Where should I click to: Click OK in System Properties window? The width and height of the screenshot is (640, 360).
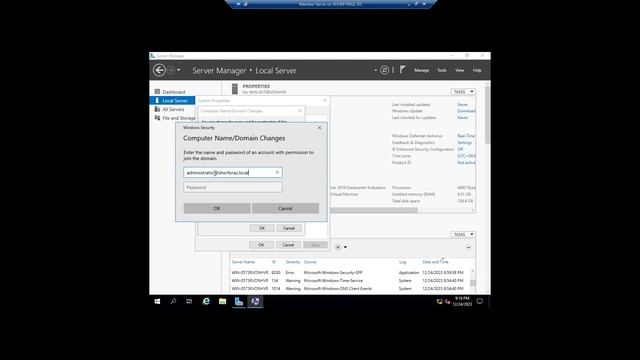pyautogui.click(x=261, y=245)
